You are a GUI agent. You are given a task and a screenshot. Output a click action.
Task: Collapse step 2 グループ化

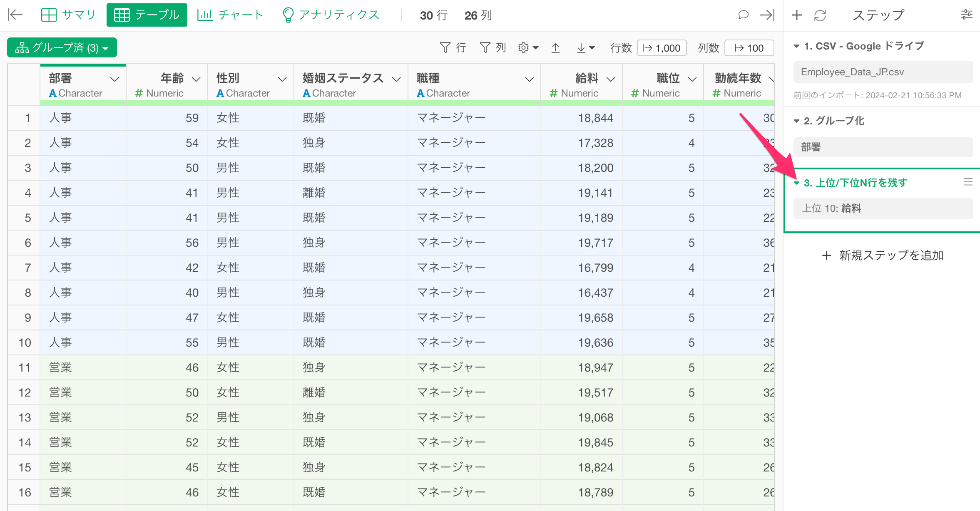pyautogui.click(x=796, y=121)
